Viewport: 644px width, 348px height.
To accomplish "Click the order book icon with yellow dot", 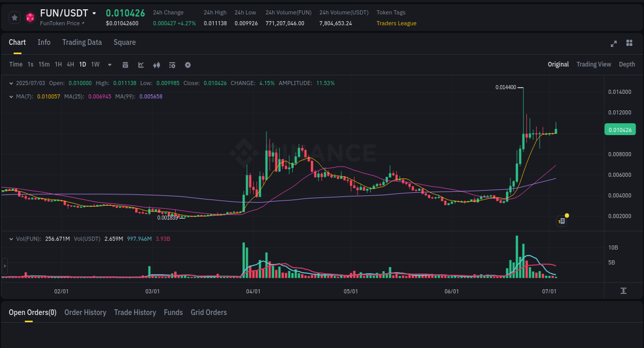I will tap(561, 221).
